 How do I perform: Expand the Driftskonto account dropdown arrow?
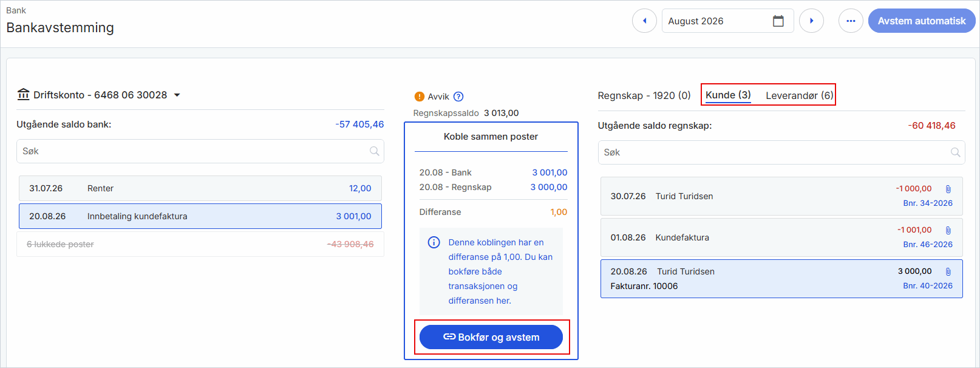pos(177,95)
